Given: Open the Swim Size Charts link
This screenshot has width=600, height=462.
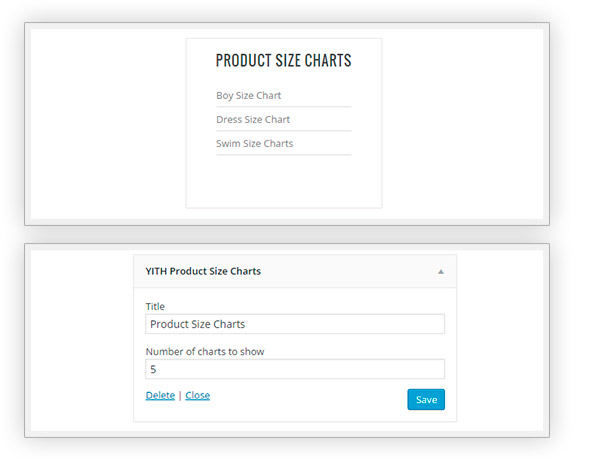Looking at the screenshot, I should click(255, 144).
